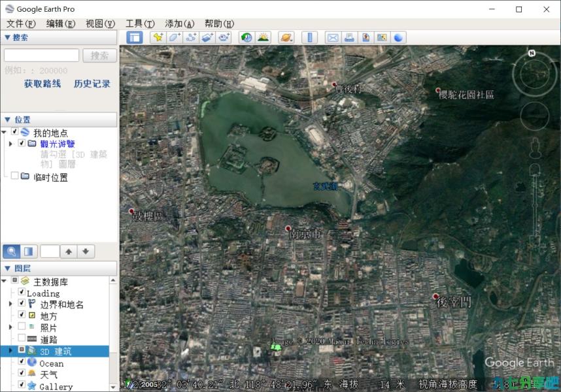Print the current view
The height and width of the screenshot is (392, 561).
click(x=349, y=37)
